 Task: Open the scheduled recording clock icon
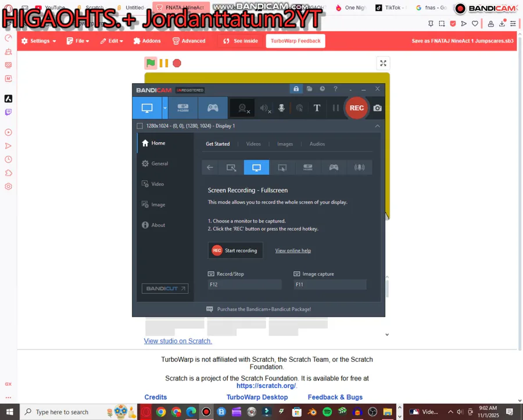pos(322,89)
